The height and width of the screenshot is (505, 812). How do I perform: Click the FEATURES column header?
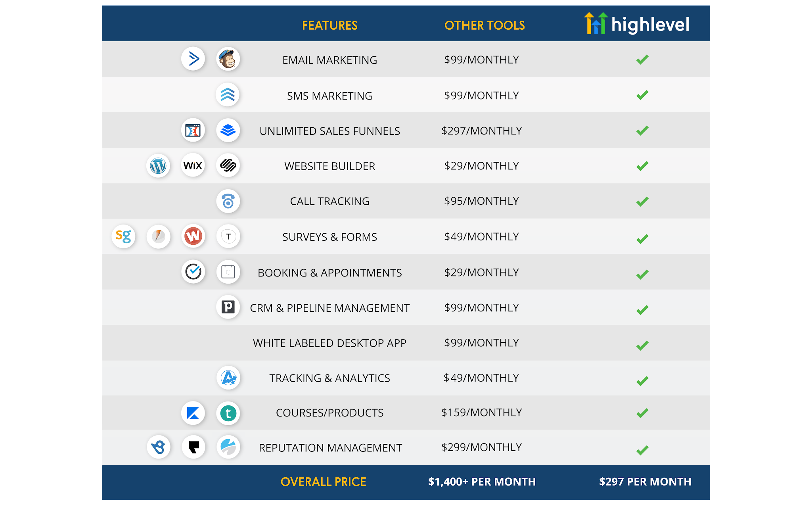(x=329, y=25)
